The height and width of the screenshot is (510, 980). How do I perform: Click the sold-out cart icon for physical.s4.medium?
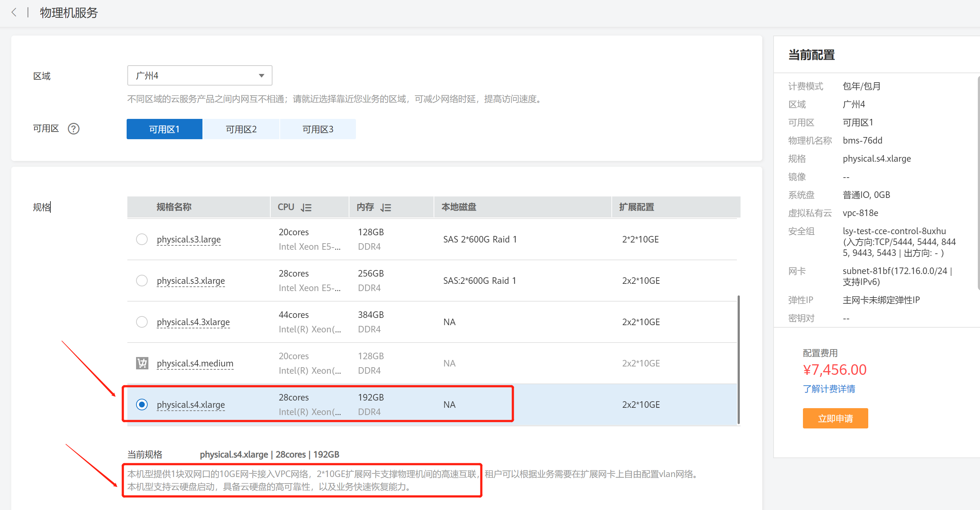tap(142, 363)
